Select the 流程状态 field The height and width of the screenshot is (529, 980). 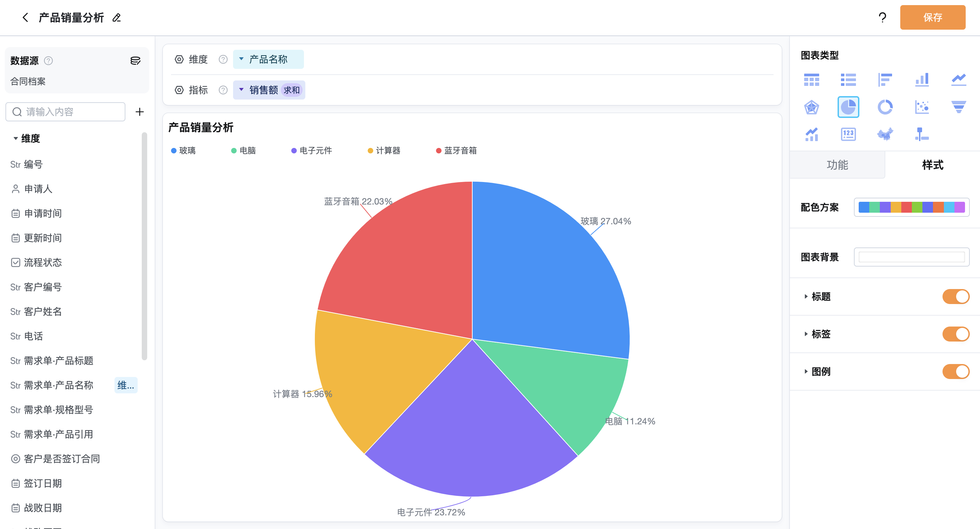pyautogui.click(x=36, y=262)
